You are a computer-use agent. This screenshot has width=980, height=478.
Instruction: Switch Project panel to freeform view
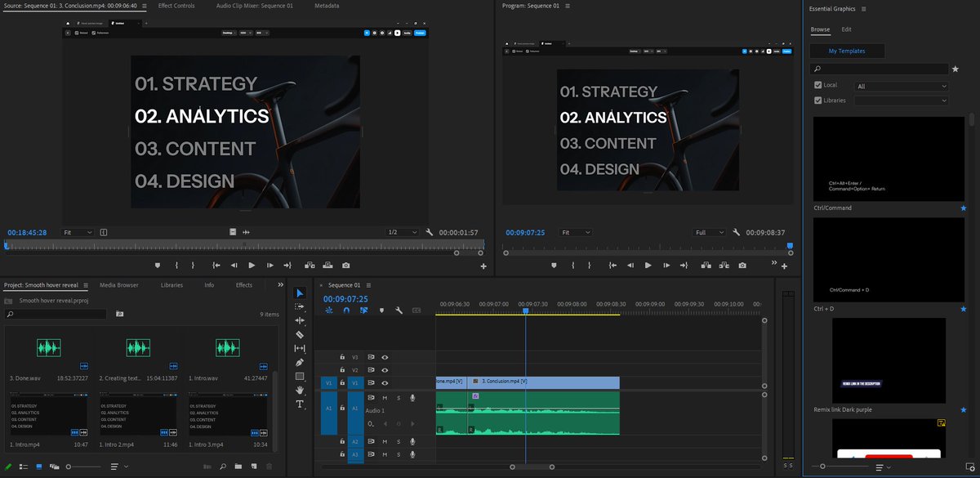click(x=55, y=467)
